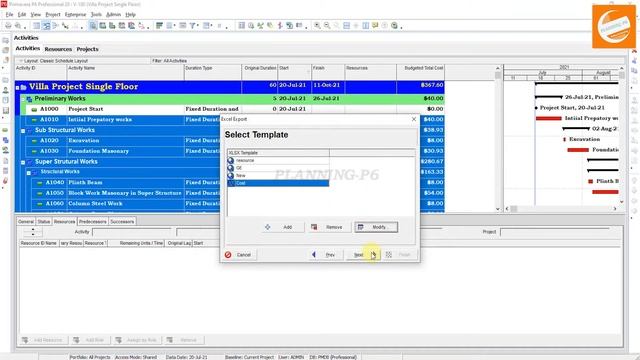Click the Print icon in the toolbar
The height and width of the screenshot is (360, 640).
pyautogui.click(x=8, y=25)
